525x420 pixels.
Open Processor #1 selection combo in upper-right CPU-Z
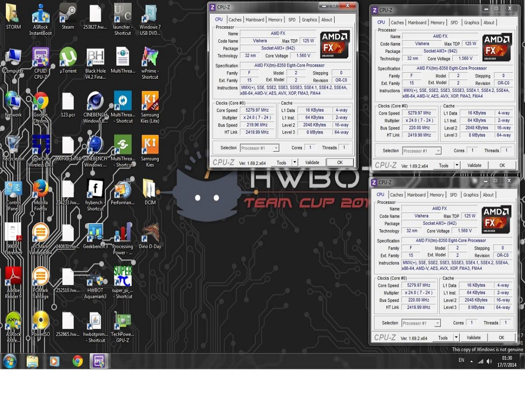point(422,150)
